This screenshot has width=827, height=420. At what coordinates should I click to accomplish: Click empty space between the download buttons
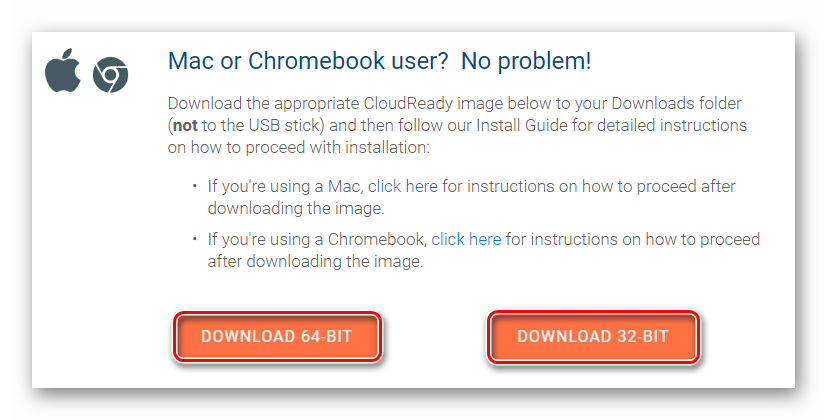(x=434, y=336)
